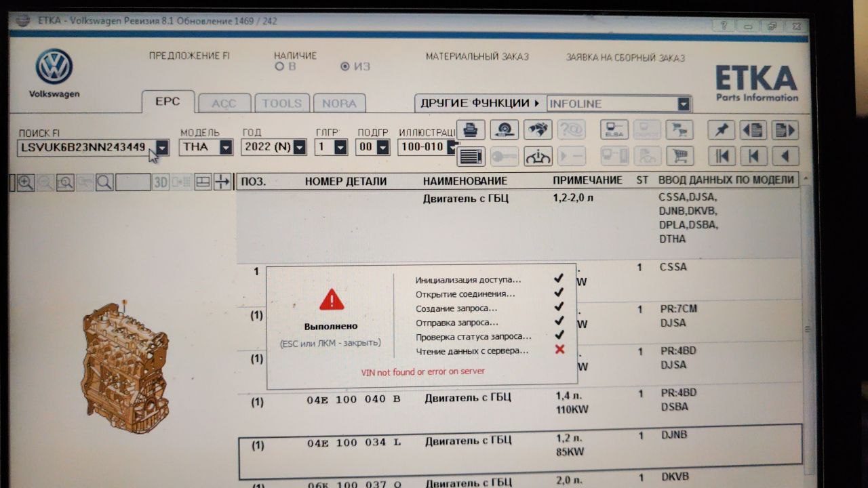Click ВВОД ДАННЫХ ПО МОДЕЛИ header
This screenshot has height=488, width=868.
click(726, 180)
